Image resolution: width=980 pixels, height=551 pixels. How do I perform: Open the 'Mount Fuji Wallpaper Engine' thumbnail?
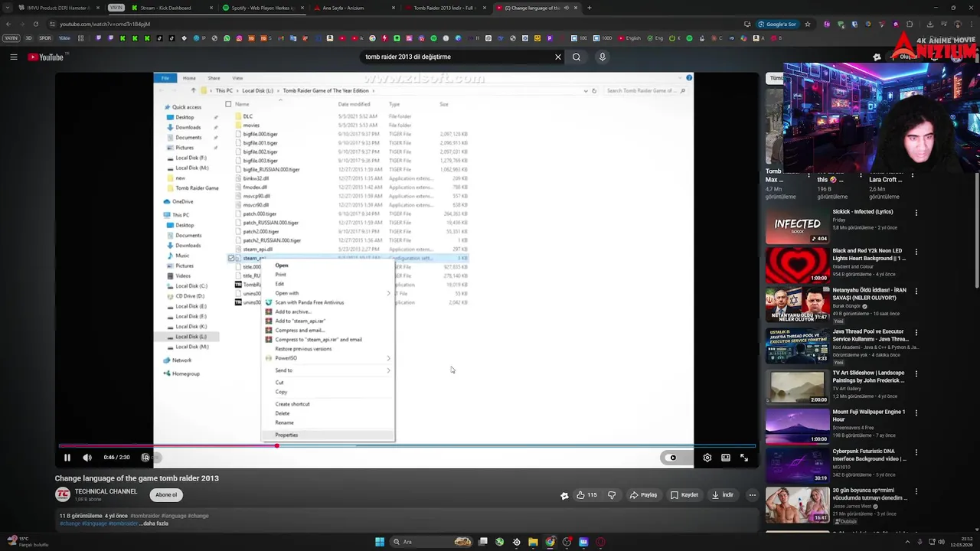click(797, 425)
